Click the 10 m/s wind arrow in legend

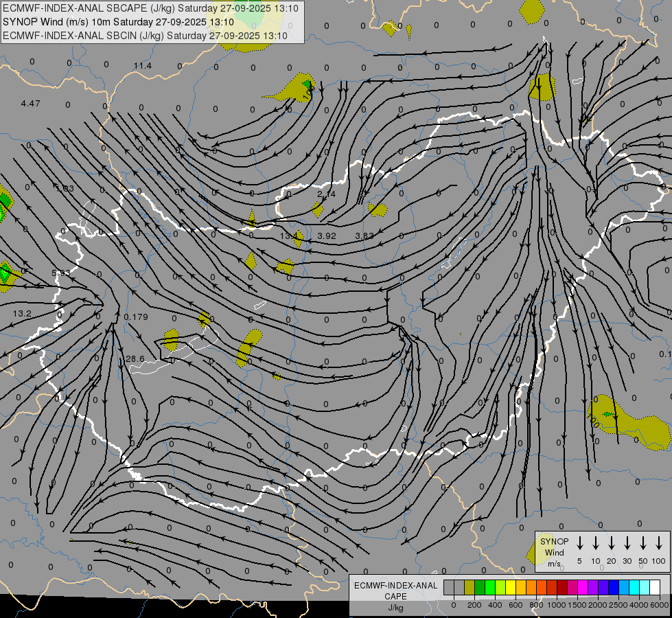595,543
